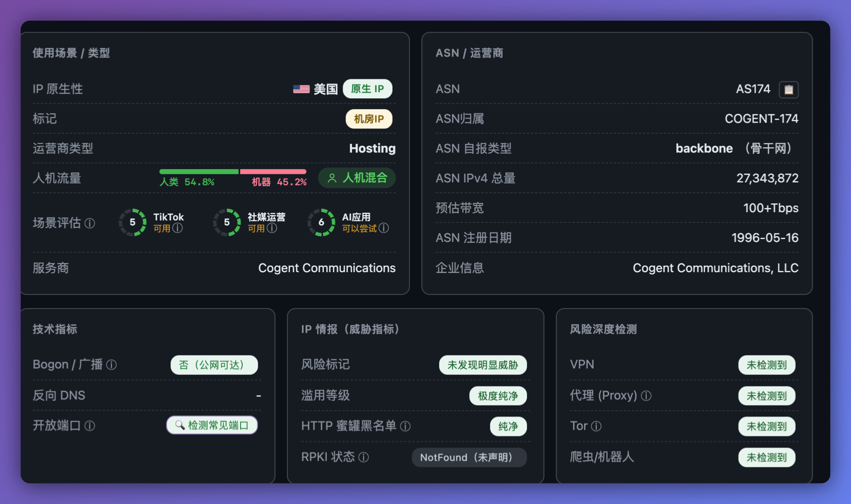Click the 原生 IP badge
Image resolution: width=851 pixels, height=504 pixels.
pos(367,89)
